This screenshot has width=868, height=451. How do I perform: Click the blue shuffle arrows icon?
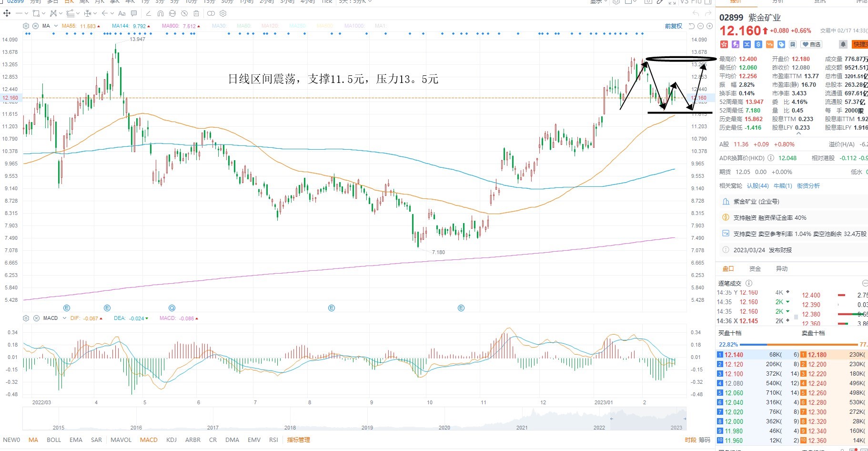click(747, 44)
